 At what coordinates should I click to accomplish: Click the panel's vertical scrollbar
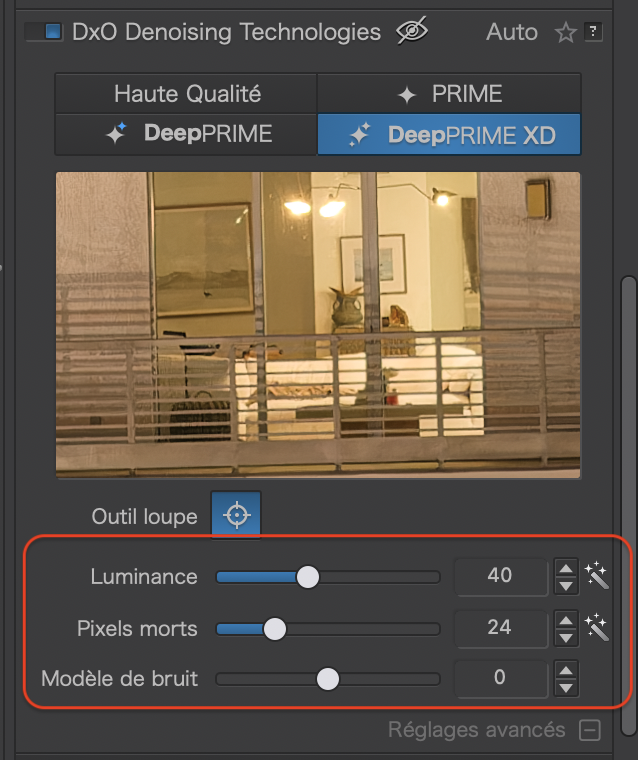click(629, 506)
